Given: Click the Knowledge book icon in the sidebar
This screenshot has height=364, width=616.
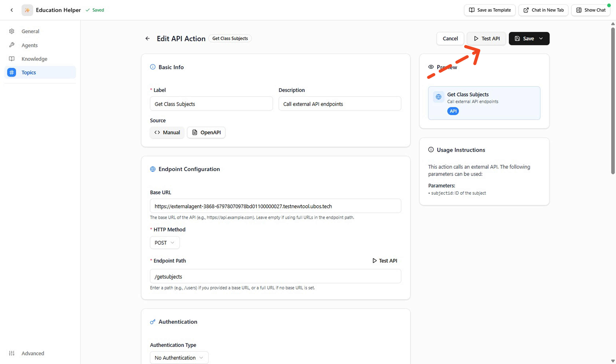Looking at the screenshot, I should 12,59.
